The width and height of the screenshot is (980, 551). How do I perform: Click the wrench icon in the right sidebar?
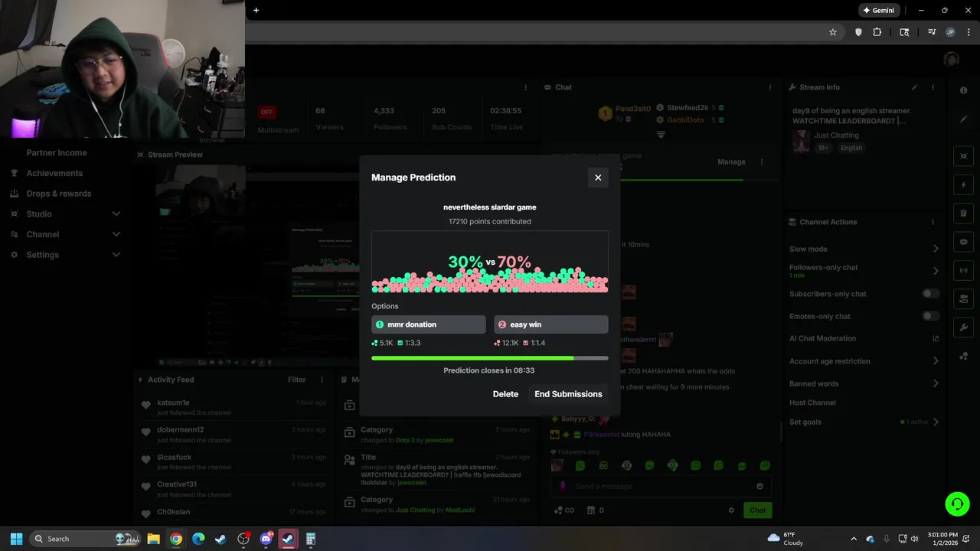pyautogui.click(x=963, y=328)
